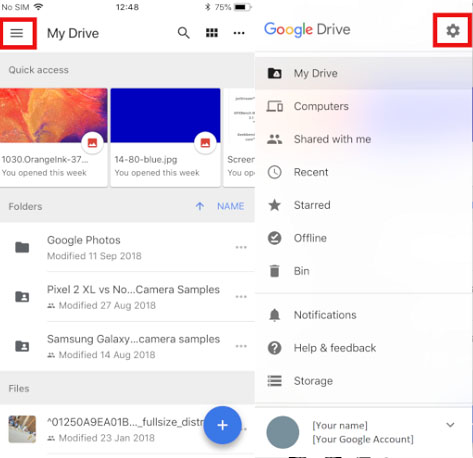Click the Notifications bell icon

coord(275,315)
